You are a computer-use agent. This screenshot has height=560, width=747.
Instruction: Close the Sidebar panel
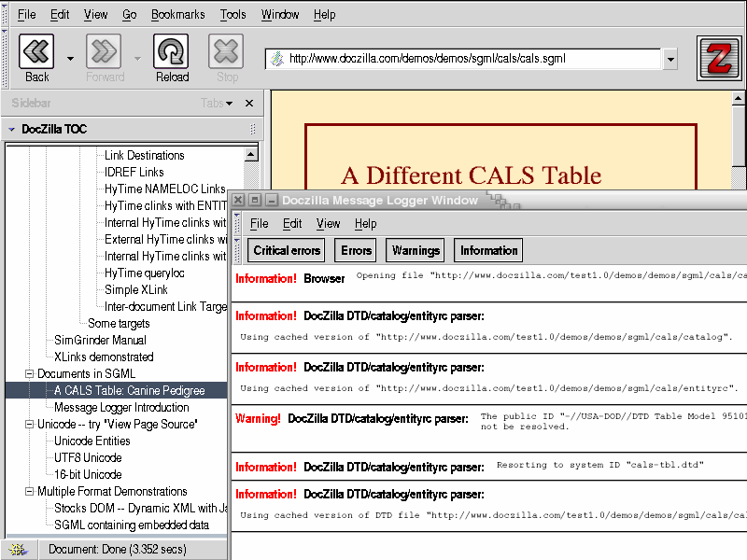[x=249, y=103]
